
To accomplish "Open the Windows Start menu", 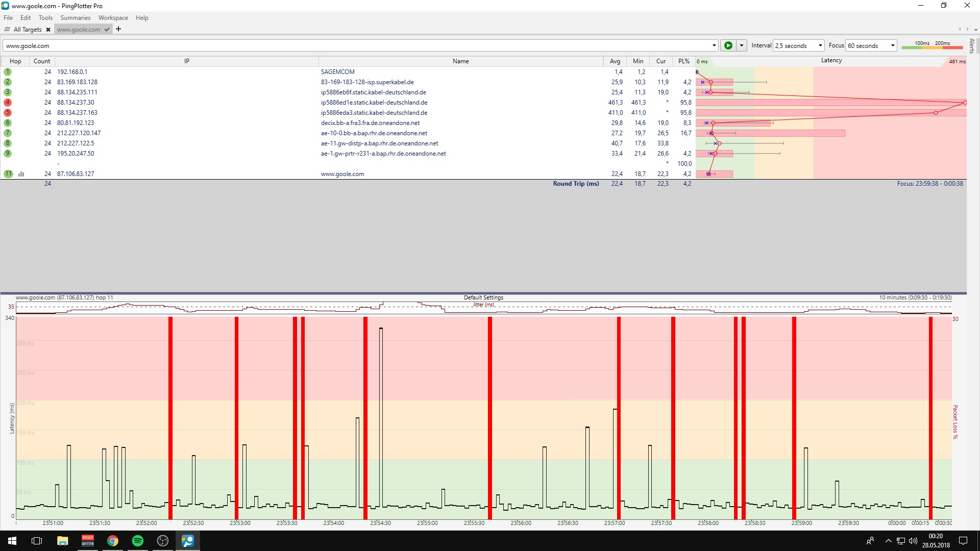I will click(x=12, y=541).
